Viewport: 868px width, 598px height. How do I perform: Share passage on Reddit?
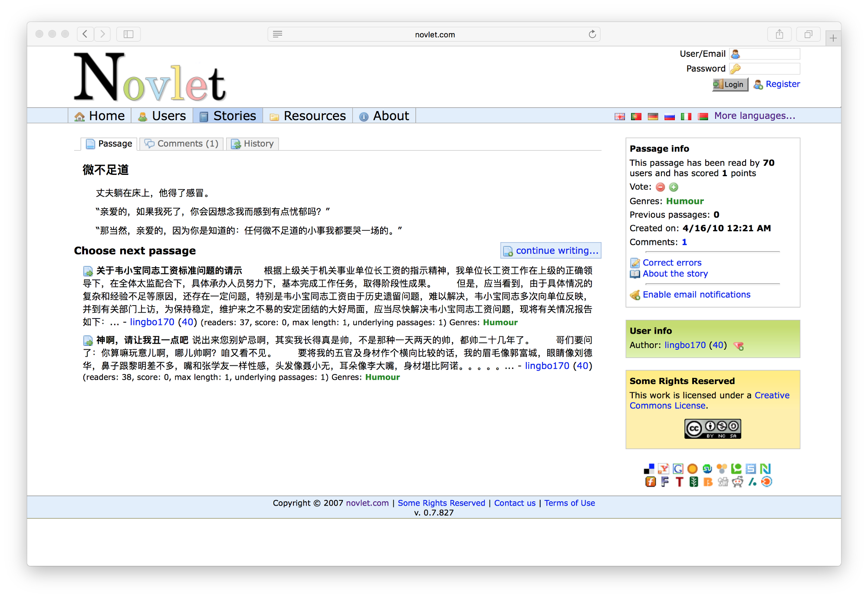pyautogui.click(x=737, y=482)
